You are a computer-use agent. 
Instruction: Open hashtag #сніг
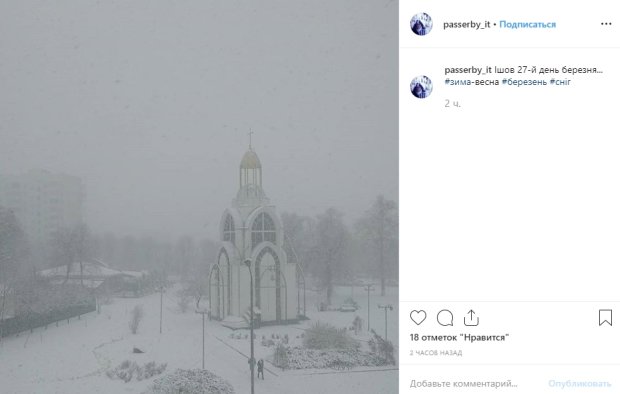pos(560,82)
